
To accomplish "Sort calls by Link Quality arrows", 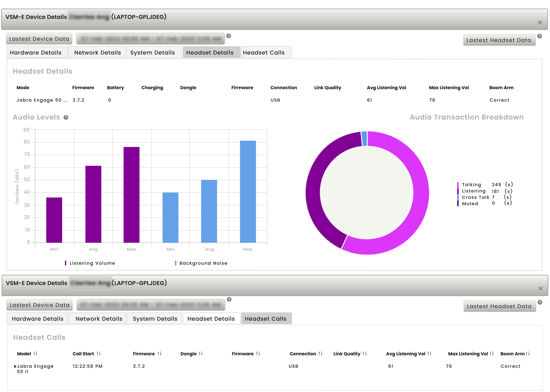I will 365,354.
